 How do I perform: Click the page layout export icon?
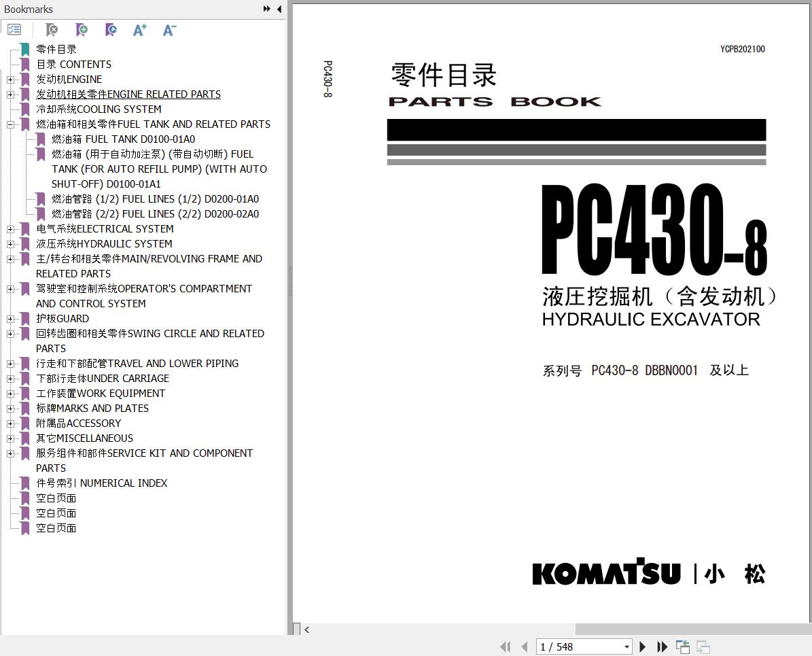(682, 646)
